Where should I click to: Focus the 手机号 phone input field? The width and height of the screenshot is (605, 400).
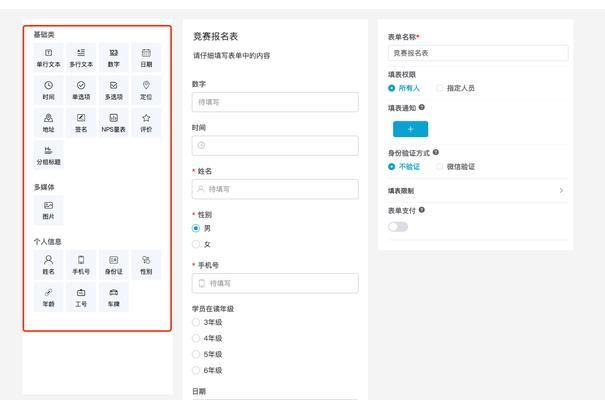point(275,283)
